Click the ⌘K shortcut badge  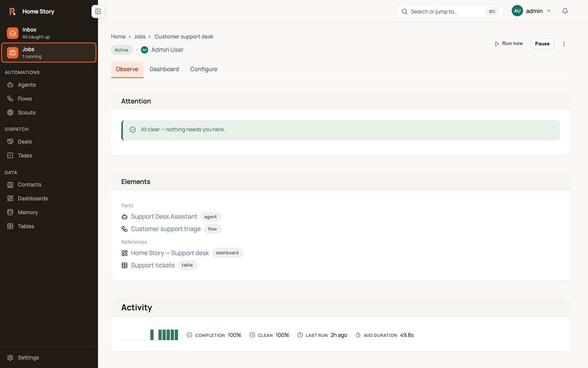point(492,11)
